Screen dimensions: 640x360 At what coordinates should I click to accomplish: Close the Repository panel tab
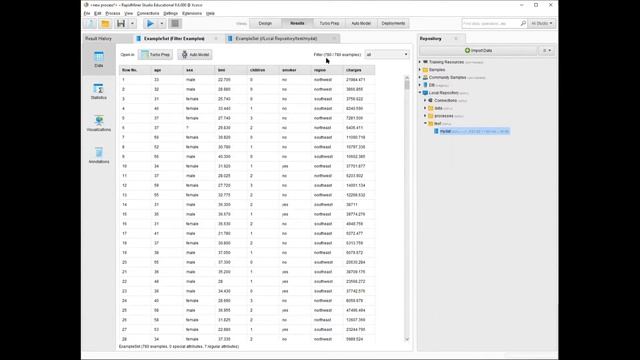click(x=456, y=38)
